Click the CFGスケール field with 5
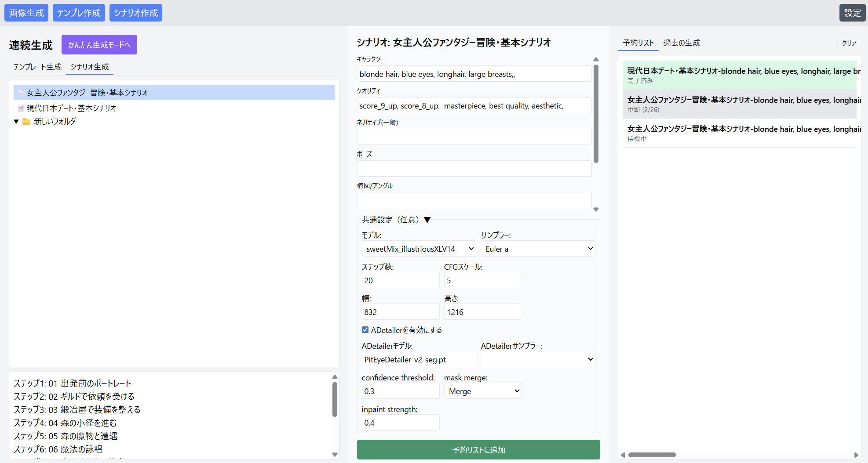The width and height of the screenshot is (868, 463). [x=483, y=280]
